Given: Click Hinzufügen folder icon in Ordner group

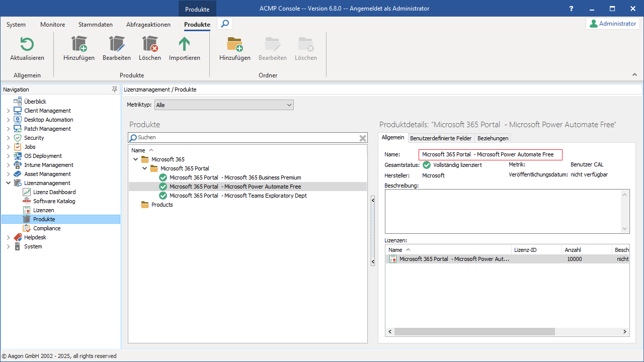Looking at the screenshot, I should (235, 45).
